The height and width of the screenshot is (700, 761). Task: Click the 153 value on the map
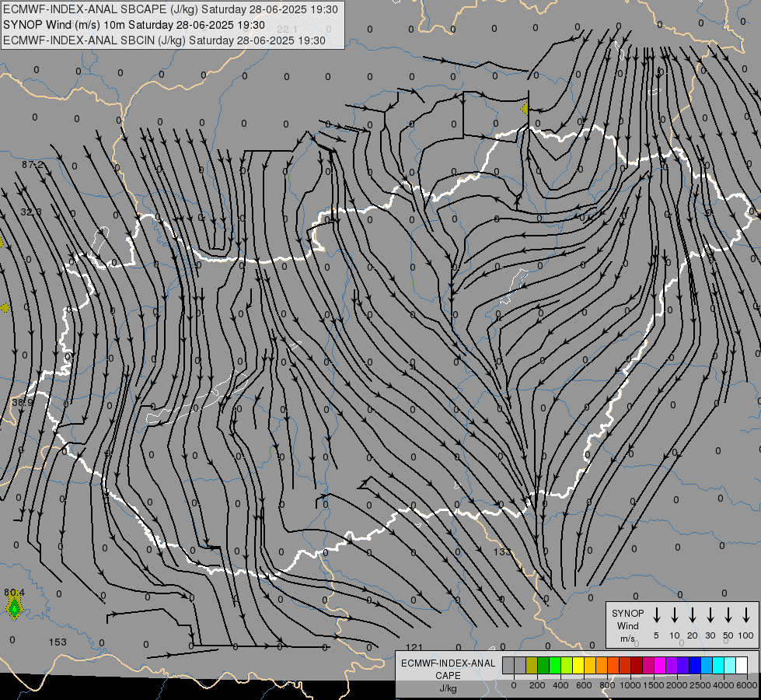(58, 642)
